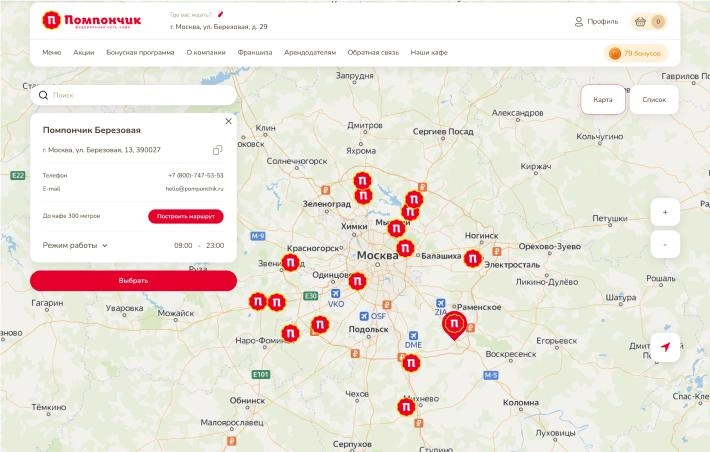This screenshot has width=710, height=452.
Task: Focus the Поиск search field
Action: coord(133,95)
